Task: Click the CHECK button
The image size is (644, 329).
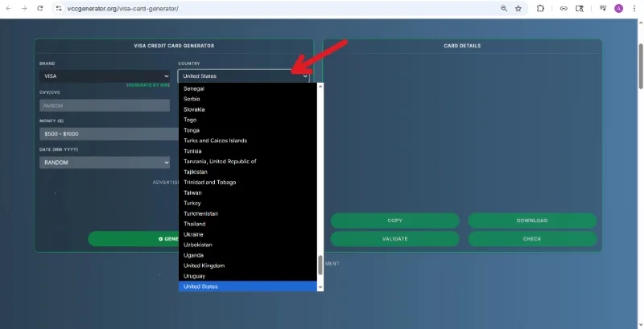Action: pyautogui.click(x=532, y=239)
